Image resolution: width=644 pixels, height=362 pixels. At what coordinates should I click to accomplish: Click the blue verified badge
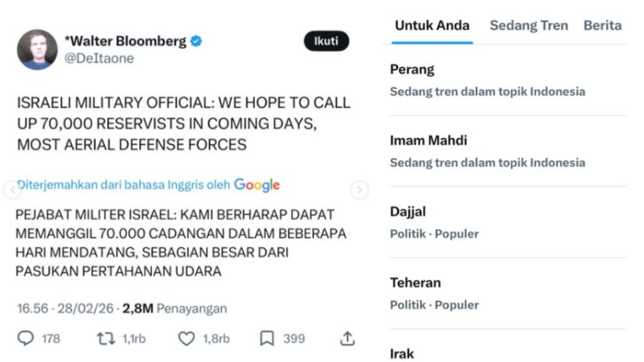point(196,41)
